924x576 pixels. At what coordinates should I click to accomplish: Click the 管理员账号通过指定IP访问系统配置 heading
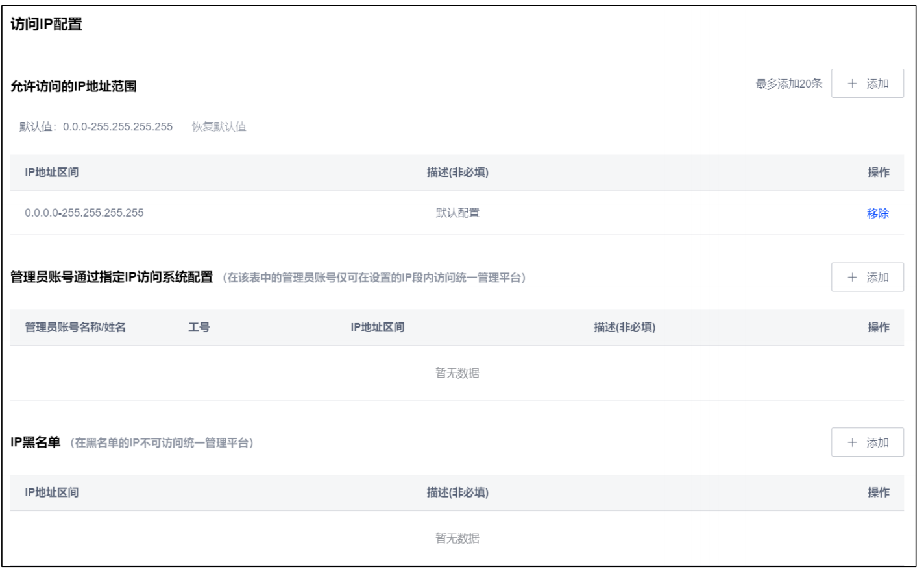click(112, 277)
